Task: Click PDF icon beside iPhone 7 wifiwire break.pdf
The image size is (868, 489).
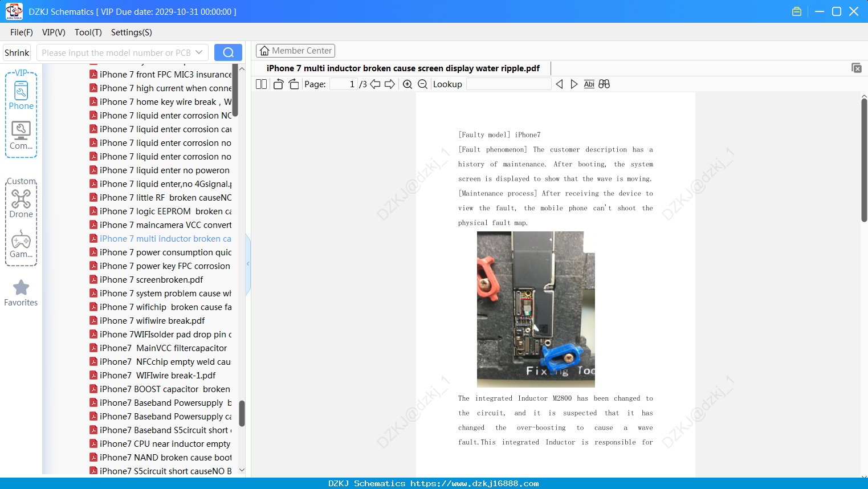Action: (93, 320)
